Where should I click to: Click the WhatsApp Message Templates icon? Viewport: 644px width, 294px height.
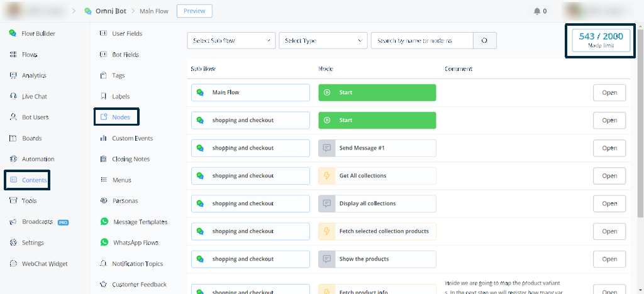[104, 221]
